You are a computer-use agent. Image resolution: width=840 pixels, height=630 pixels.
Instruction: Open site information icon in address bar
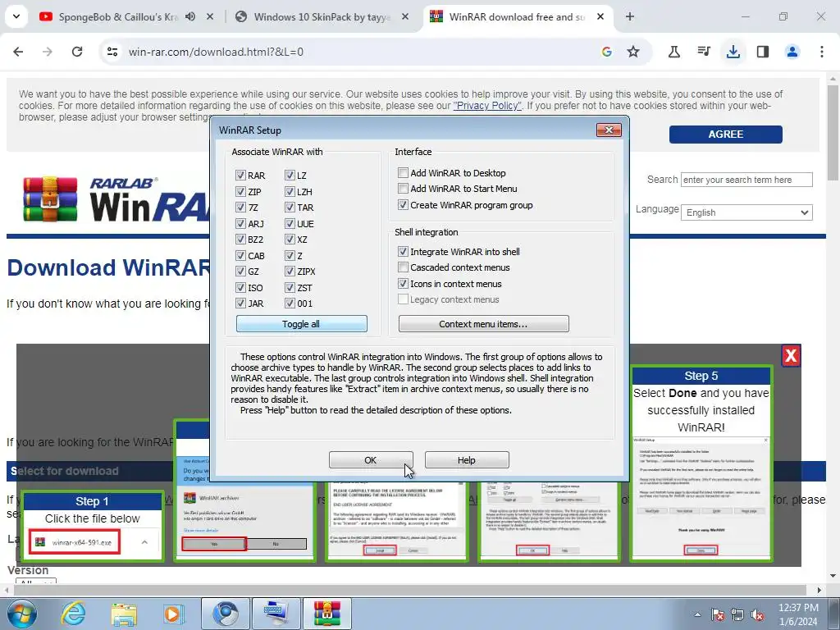pos(112,52)
